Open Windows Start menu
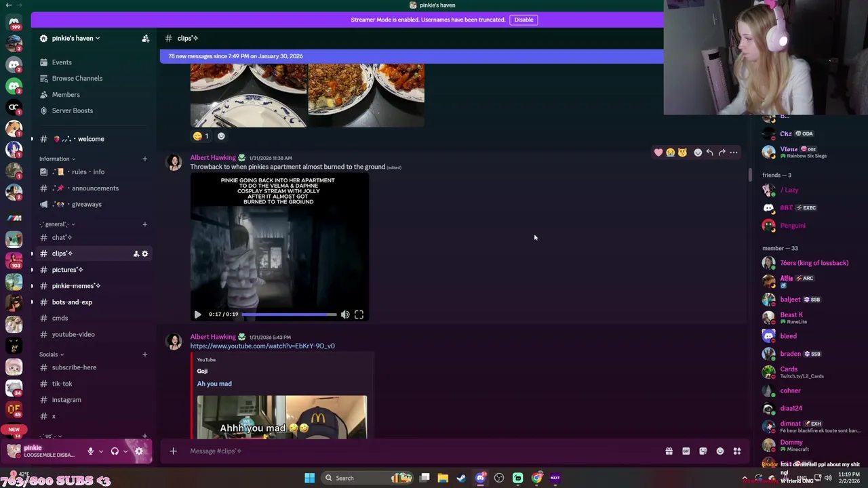Viewport: 868px width, 488px height. [x=309, y=479]
